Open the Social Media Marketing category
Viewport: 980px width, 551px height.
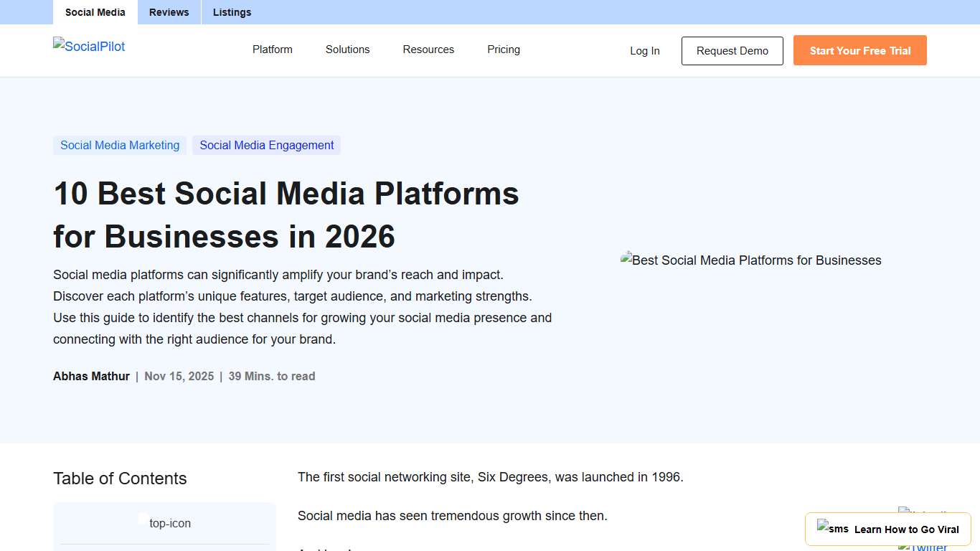[x=120, y=145]
